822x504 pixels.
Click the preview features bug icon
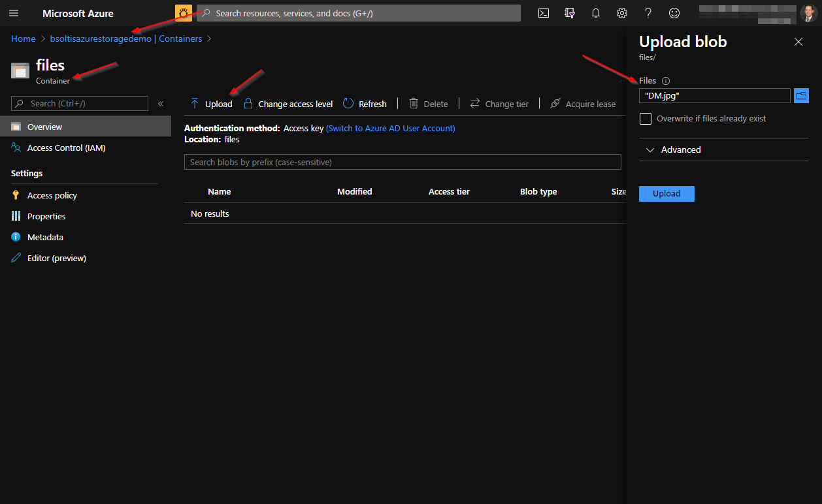[x=184, y=13]
